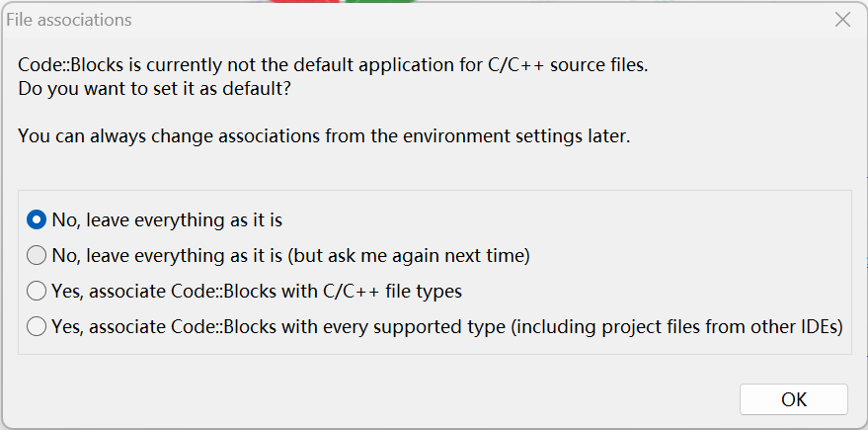Select the "No, leave everything as it is" radio button
This screenshot has width=868, height=430.
tap(37, 219)
